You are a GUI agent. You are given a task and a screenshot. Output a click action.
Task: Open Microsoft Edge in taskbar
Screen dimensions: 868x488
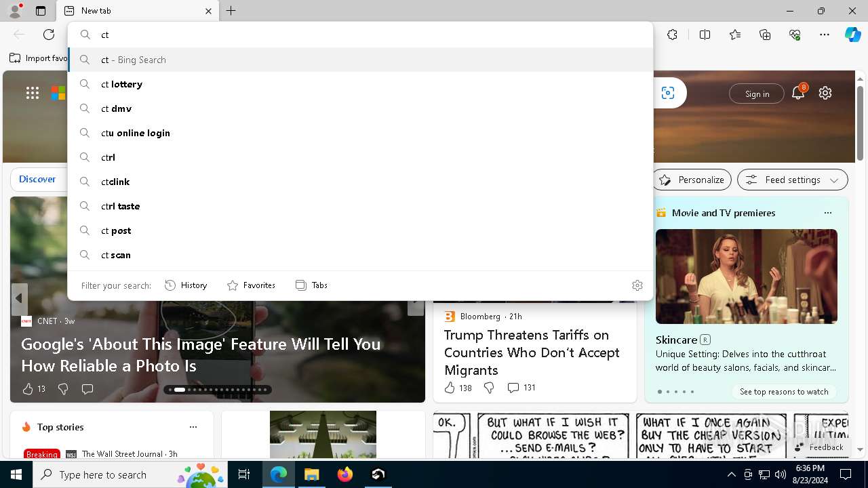279,474
